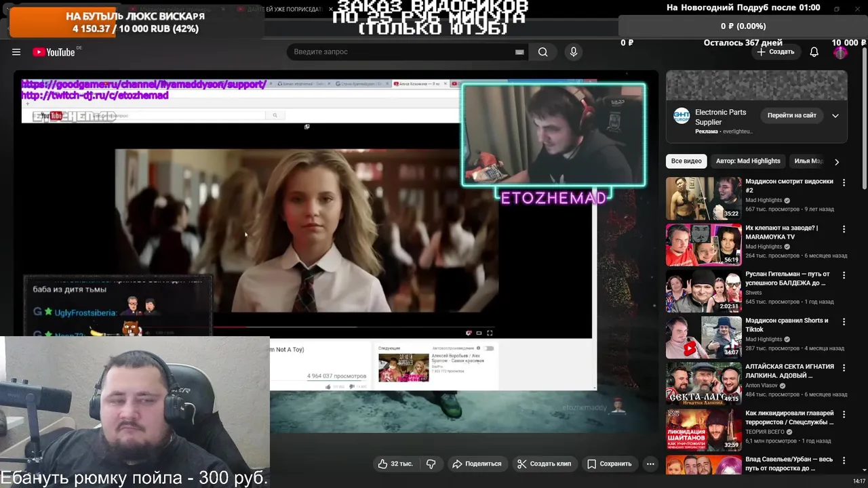Open the Anton Vlasov channel name
868x488 pixels.
763,386
